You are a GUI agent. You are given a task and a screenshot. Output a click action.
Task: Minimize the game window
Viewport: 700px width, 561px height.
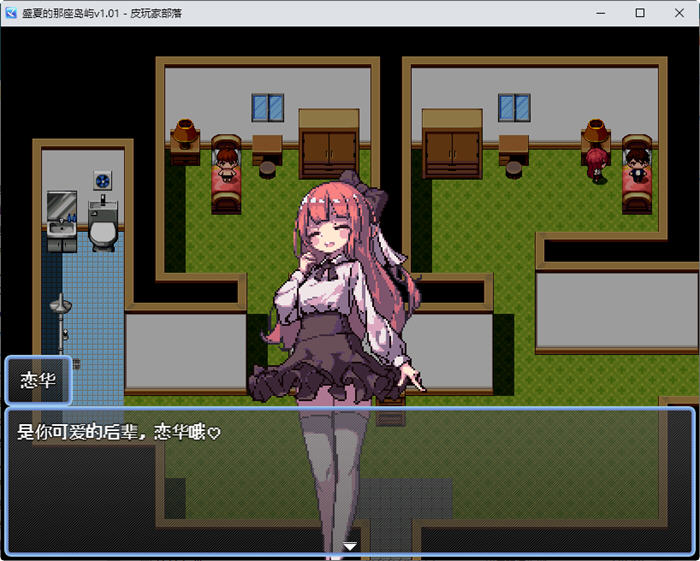(x=601, y=13)
